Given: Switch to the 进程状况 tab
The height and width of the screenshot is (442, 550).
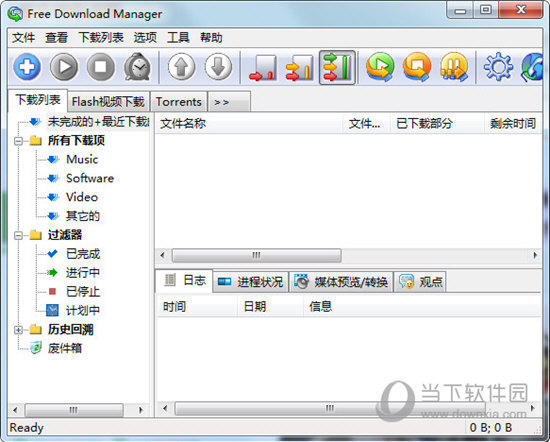Looking at the screenshot, I should pos(250,282).
